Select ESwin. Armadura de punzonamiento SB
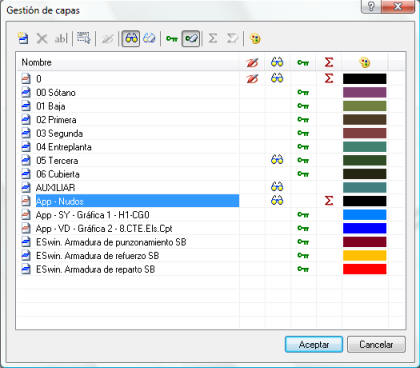This screenshot has height=368, width=420. tap(111, 242)
